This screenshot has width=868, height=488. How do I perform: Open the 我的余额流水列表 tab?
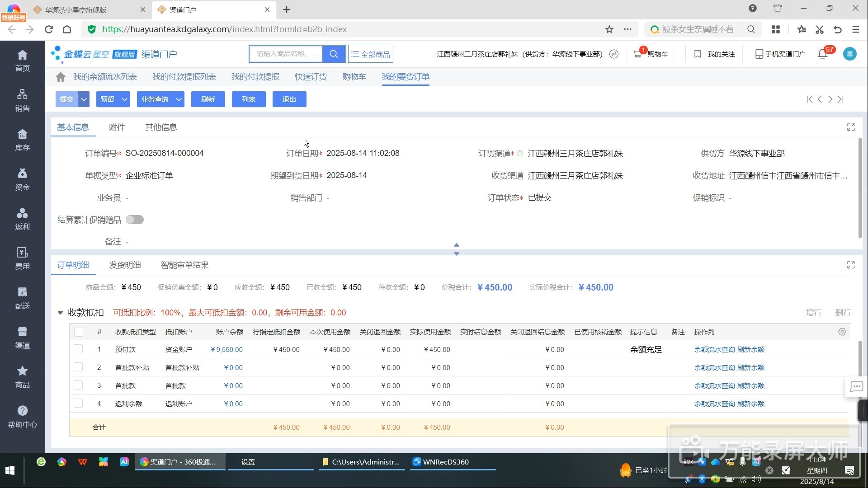click(105, 77)
